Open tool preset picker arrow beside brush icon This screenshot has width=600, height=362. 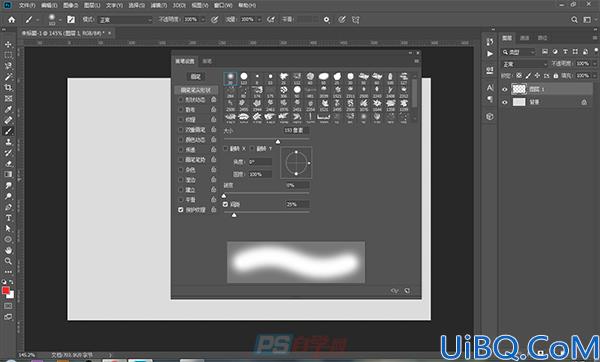pos(38,20)
